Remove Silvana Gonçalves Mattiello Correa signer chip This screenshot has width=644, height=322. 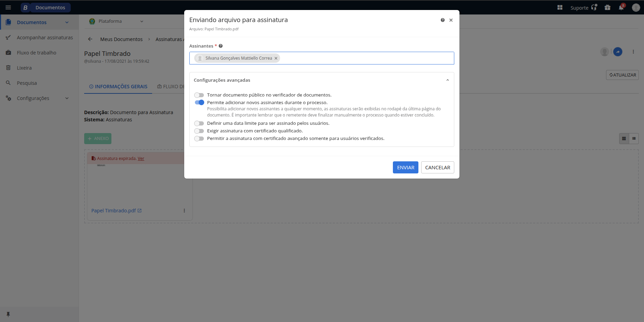(x=276, y=58)
